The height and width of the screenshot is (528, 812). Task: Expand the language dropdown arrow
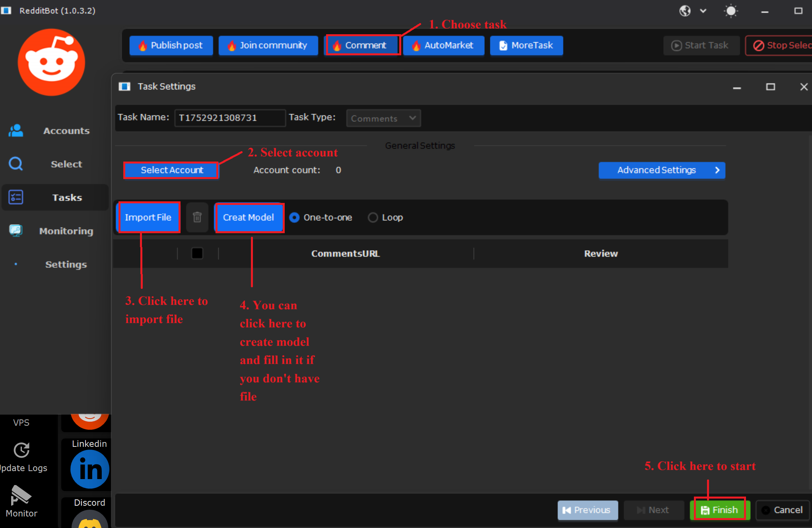click(703, 11)
